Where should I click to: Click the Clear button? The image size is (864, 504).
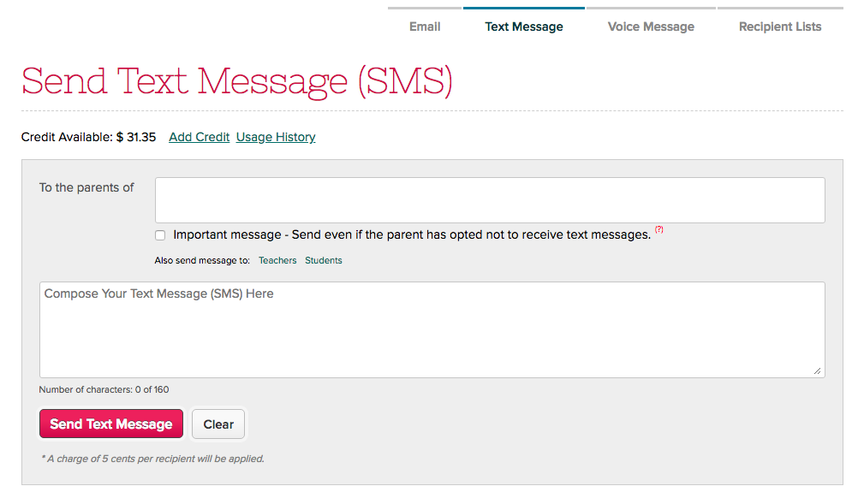pos(218,424)
